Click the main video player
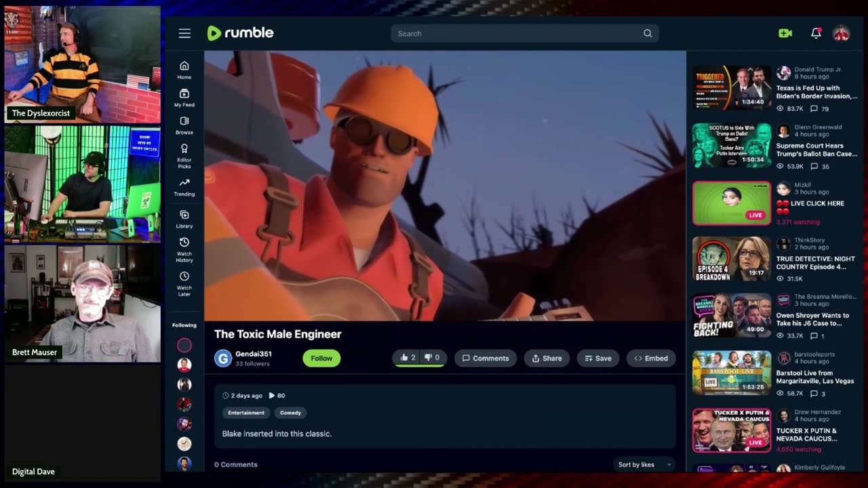 click(445, 185)
